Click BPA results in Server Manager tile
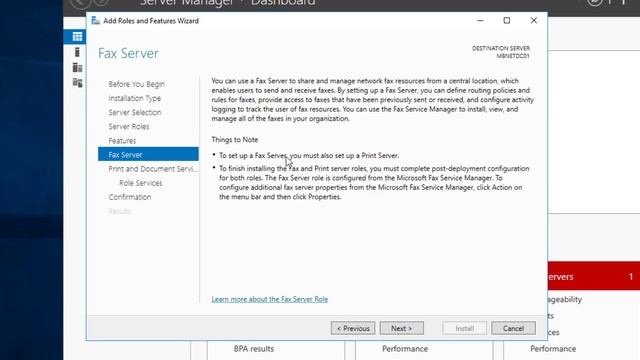640x360 pixels. pyautogui.click(x=254, y=349)
